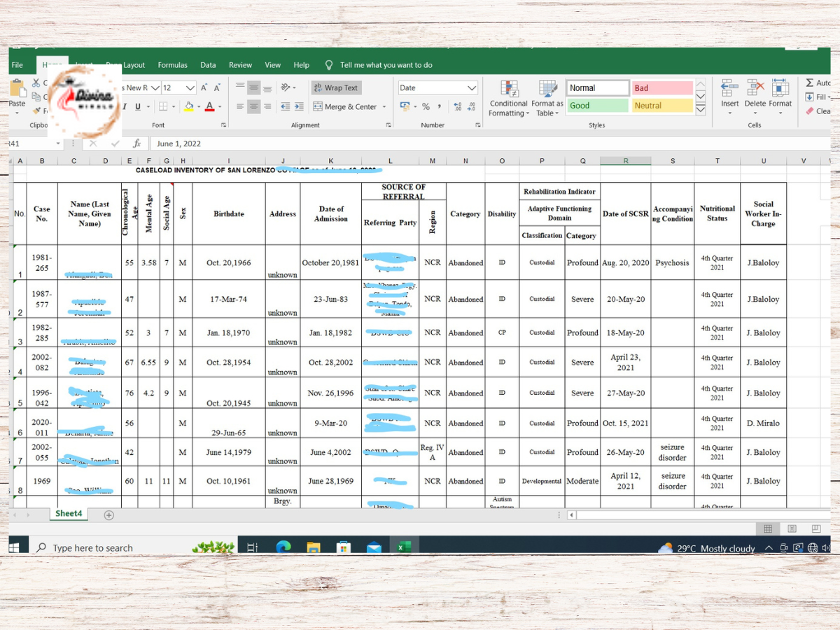Toggle Wrap Text on
The width and height of the screenshot is (840, 630).
point(336,87)
